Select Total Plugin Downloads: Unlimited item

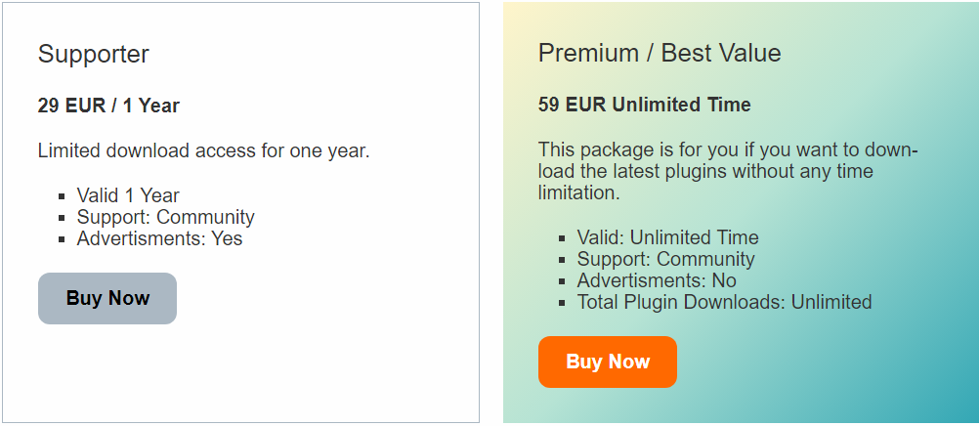724,302
